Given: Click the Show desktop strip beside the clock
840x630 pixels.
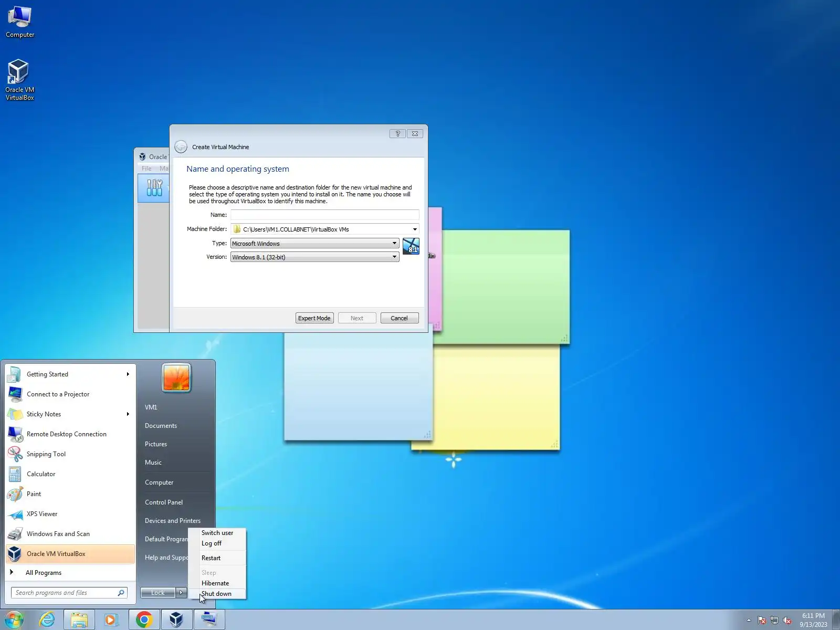Looking at the screenshot, I should pos(836,620).
